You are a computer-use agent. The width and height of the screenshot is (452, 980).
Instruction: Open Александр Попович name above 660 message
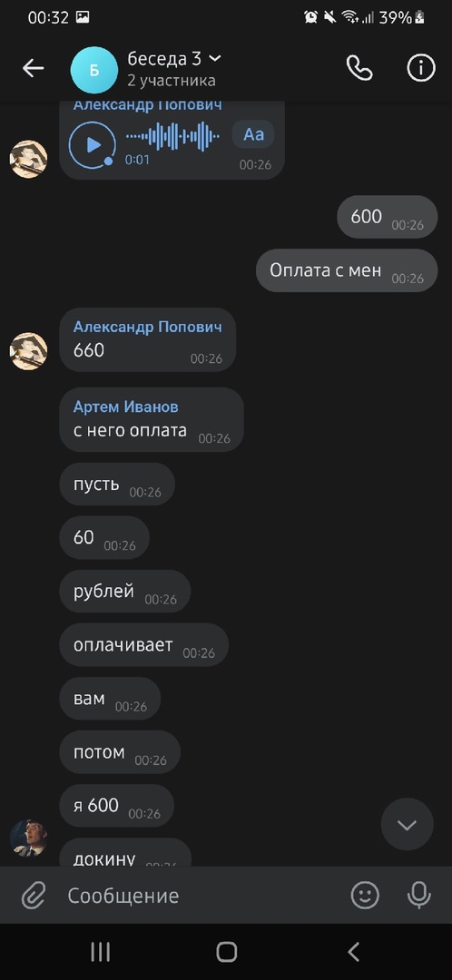[x=147, y=327]
